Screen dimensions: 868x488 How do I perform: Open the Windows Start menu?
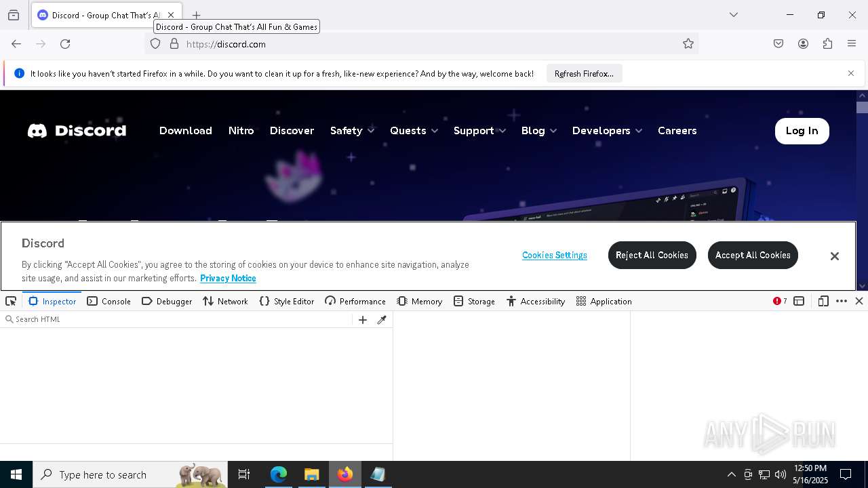pos(16,474)
